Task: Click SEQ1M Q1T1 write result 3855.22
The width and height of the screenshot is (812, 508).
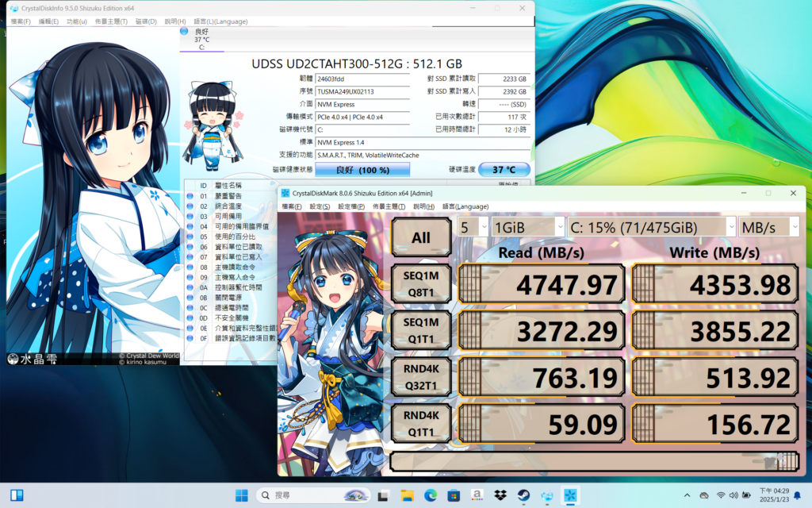Action: [x=715, y=330]
